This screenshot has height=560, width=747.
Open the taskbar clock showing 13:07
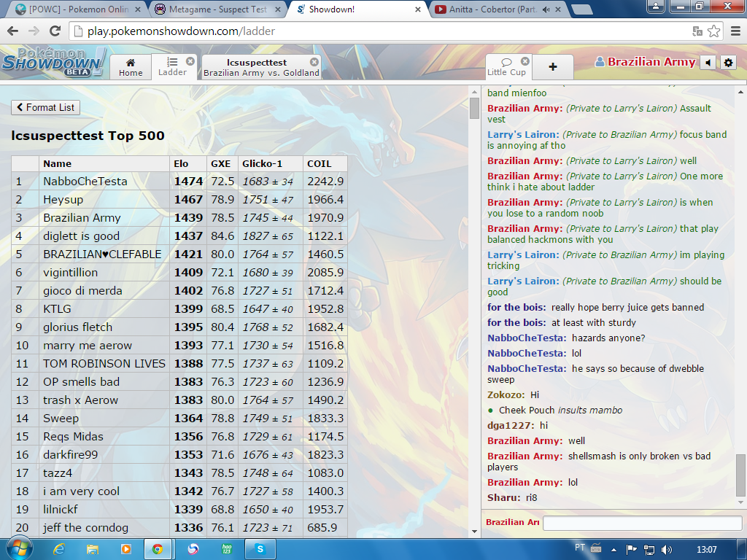pos(706,550)
